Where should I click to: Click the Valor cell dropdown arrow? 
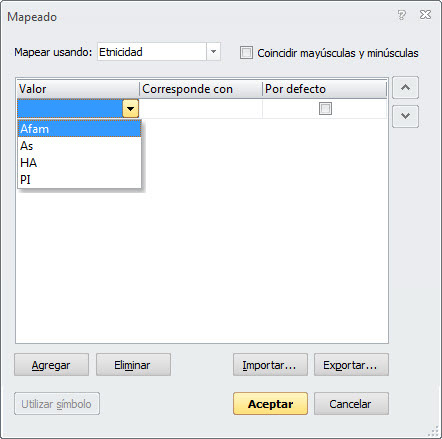(x=130, y=109)
